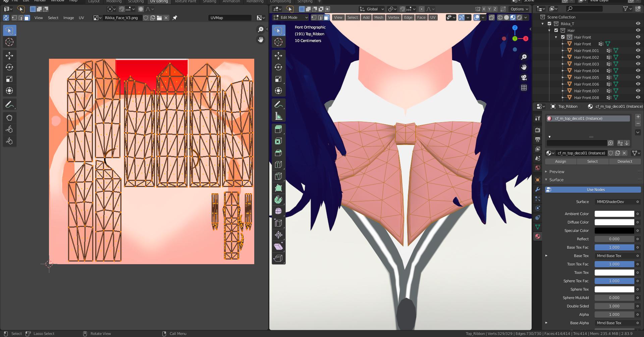Toggle perspective/orthographic grid icon in viewport
This screenshot has width=644, height=337.
click(x=524, y=88)
